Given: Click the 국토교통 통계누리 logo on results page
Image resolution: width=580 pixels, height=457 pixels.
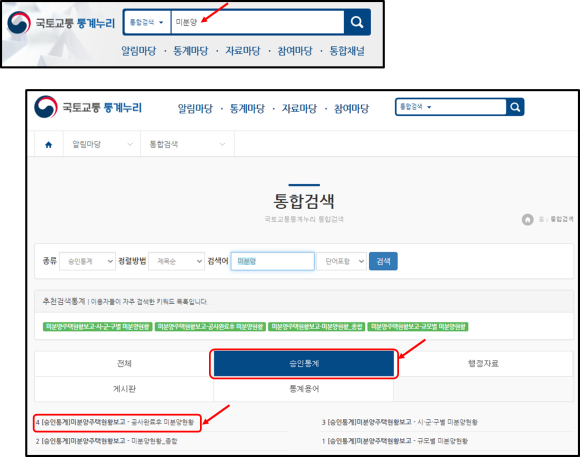Looking at the screenshot, I should coord(88,107).
